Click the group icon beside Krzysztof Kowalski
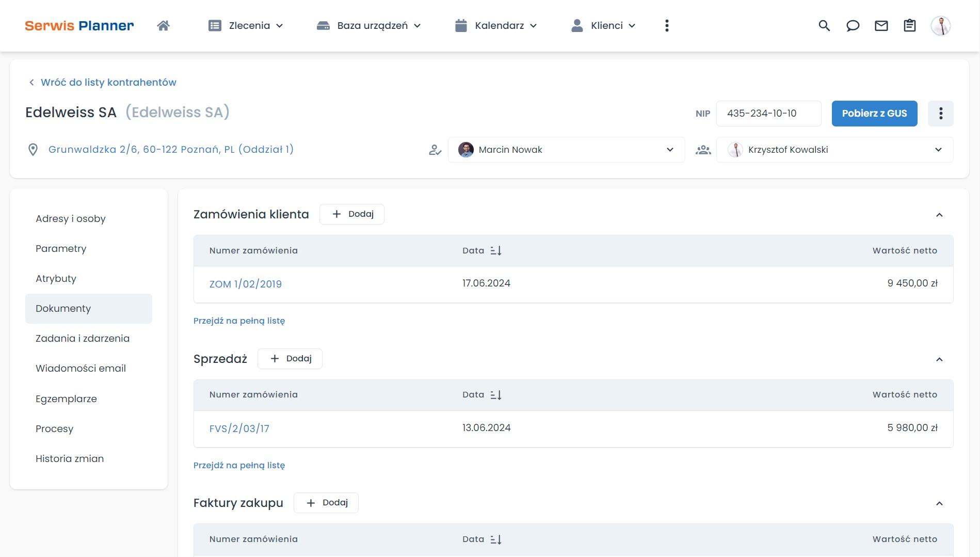Screen dimensions: 980x557 coord(703,150)
